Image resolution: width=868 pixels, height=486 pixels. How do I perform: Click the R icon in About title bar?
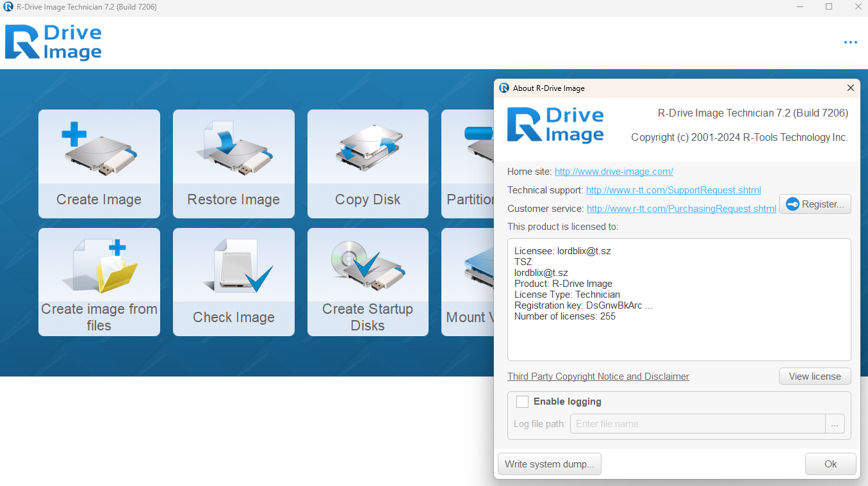pos(504,88)
